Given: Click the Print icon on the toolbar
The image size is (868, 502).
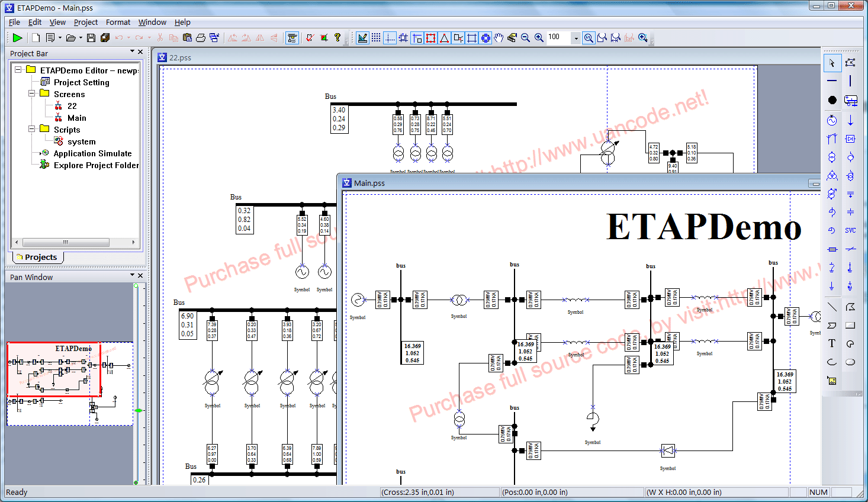Looking at the screenshot, I should [x=201, y=37].
